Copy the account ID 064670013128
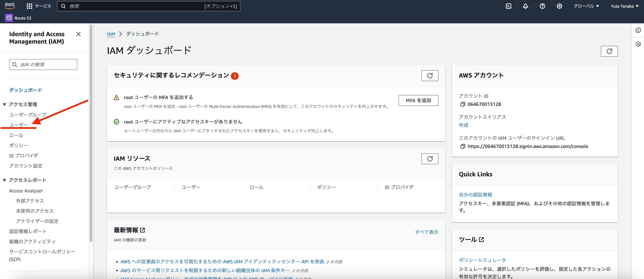Screen dimensions: 644x279 point(463,104)
